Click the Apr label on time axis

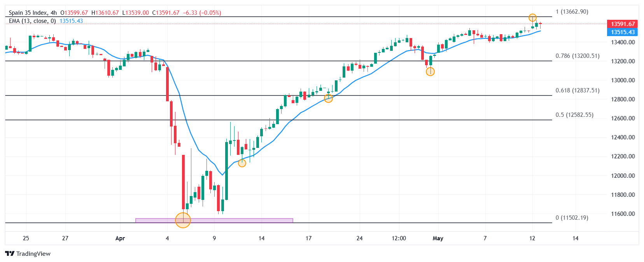point(120,238)
